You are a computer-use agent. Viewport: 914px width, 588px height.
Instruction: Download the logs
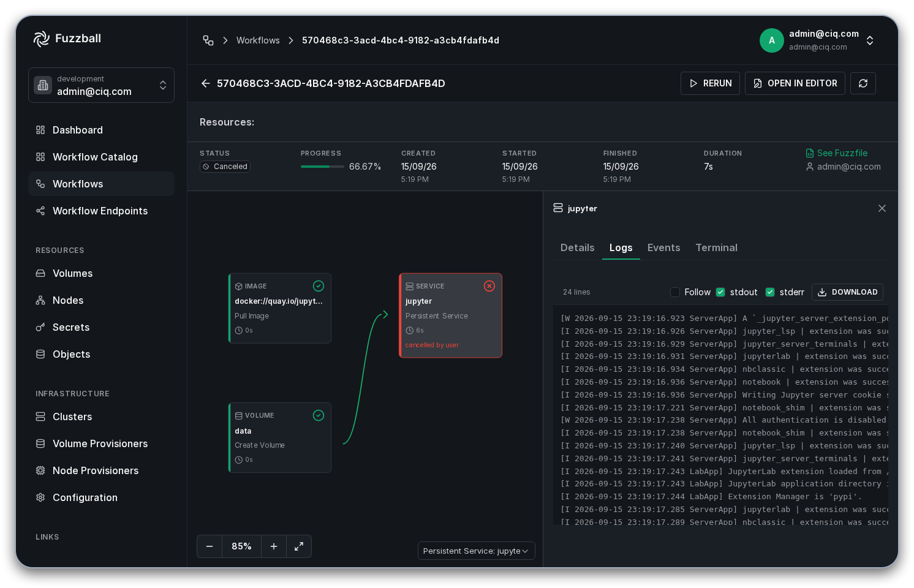pos(848,292)
